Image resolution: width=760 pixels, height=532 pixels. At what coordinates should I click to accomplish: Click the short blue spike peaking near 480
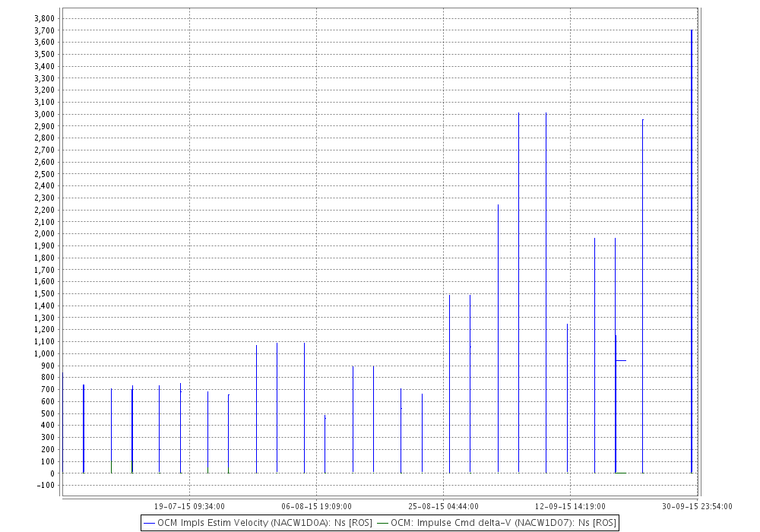click(325, 444)
